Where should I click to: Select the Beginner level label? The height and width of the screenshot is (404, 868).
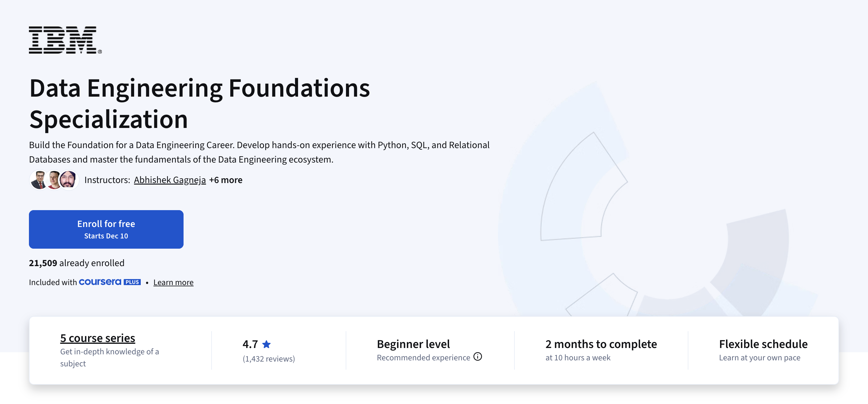click(413, 344)
